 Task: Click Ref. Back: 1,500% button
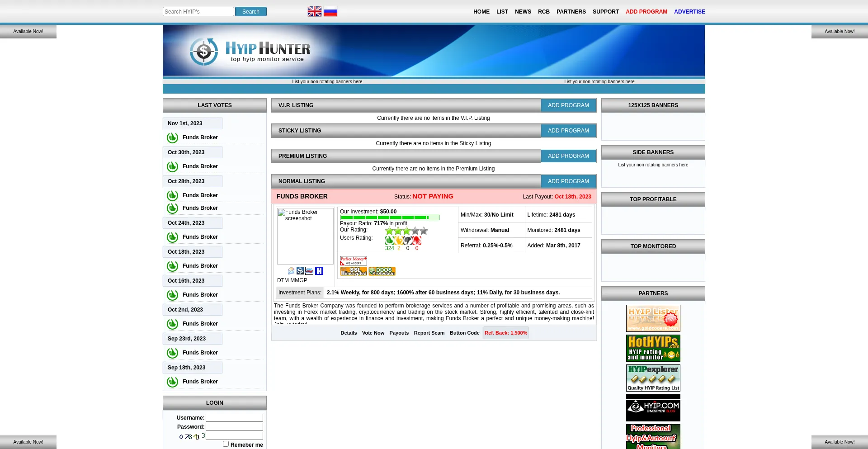pos(506,333)
